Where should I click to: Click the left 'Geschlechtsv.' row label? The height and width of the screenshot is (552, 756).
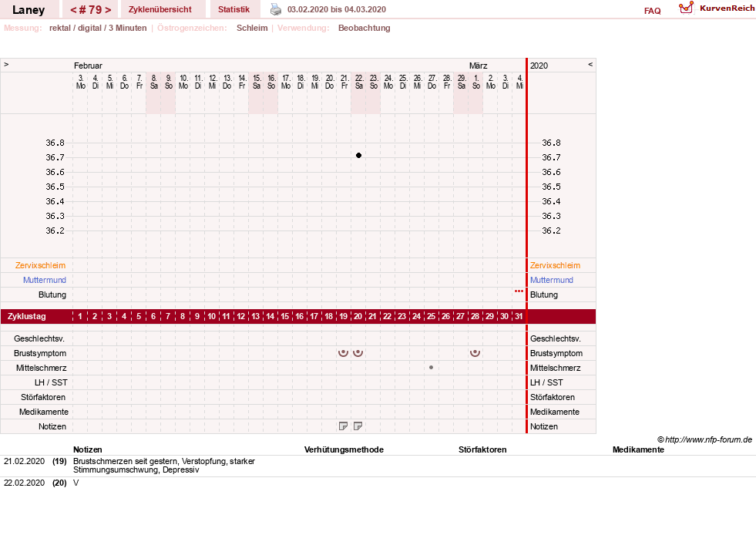pyautogui.click(x=39, y=338)
